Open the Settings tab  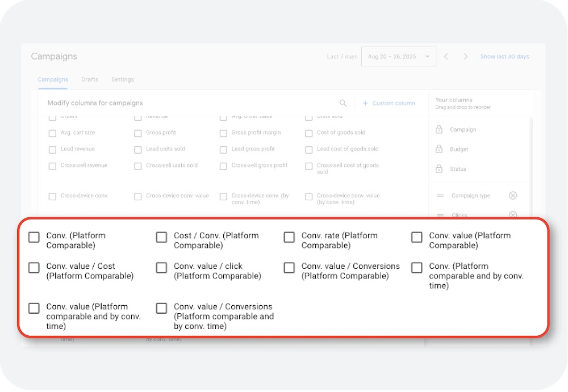pyautogui.click(x=122, y=79)
